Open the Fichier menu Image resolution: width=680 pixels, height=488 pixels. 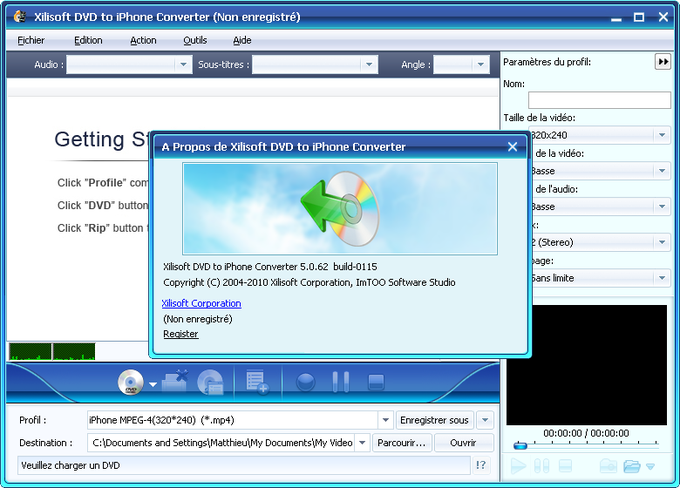[31, 40]
